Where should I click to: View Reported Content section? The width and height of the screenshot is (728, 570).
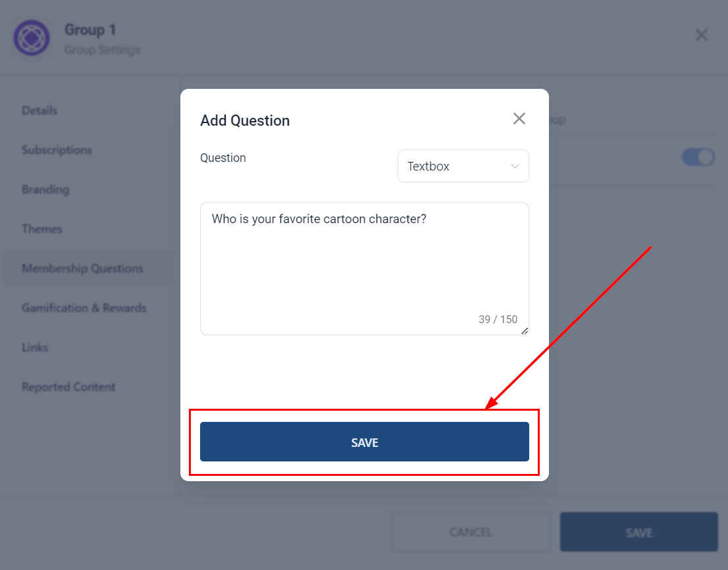click(x=68, y=387)
